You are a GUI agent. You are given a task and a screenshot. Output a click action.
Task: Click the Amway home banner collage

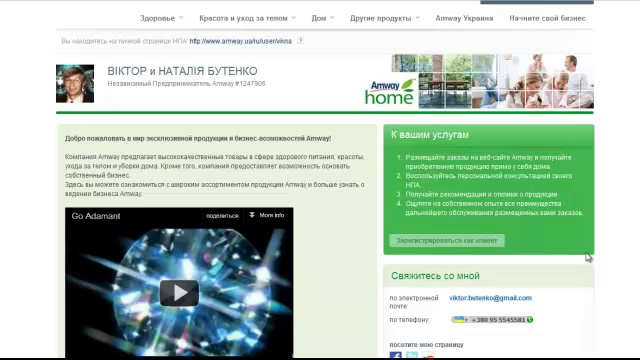(x=493, y=81)
